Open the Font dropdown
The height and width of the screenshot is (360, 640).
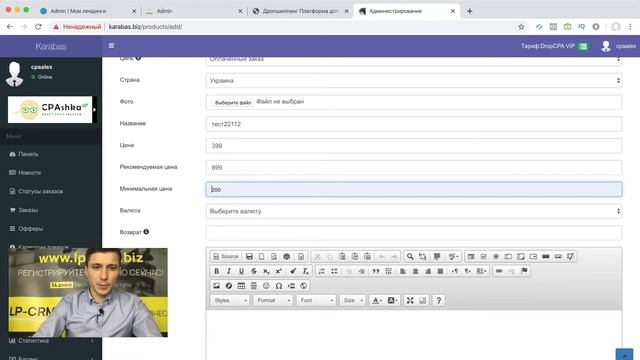[316, 300]
